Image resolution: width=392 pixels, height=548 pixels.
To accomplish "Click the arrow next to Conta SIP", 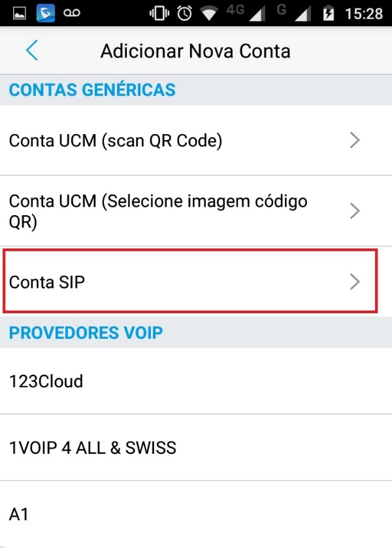I will (x=355, y=281).
